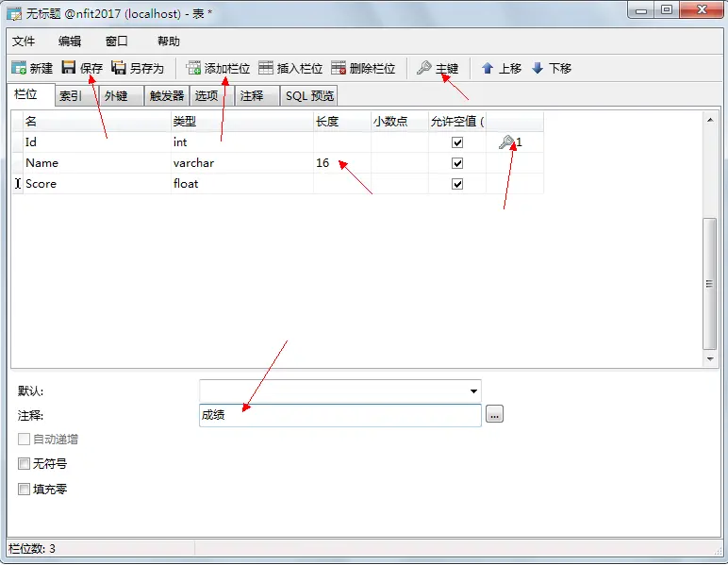The image size is (728, 565).
Task: Click the primary key icon in Id row
Action: pyautogui.click(x=506, y=142)
